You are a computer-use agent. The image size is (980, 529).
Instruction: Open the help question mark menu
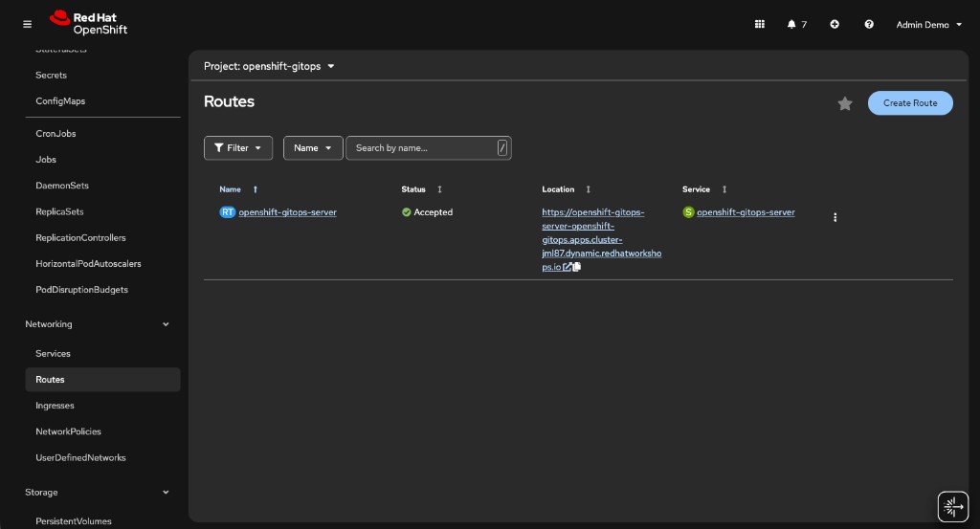[x=869, y=24]
